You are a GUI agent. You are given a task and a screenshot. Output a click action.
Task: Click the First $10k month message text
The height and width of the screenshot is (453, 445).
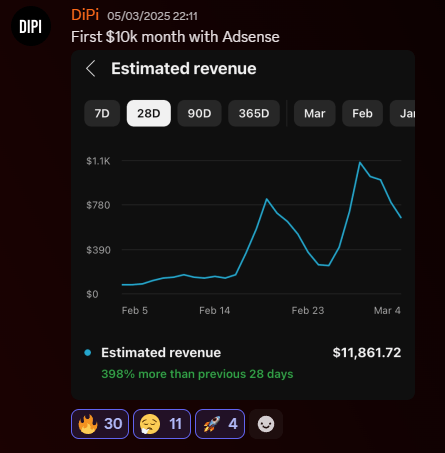click(175, 37)
